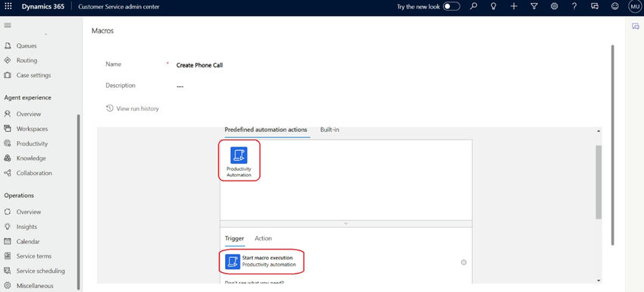Click the Name field Create Phone Call
The height and width of the screenshot is (292, 644).
coord(199,65)
